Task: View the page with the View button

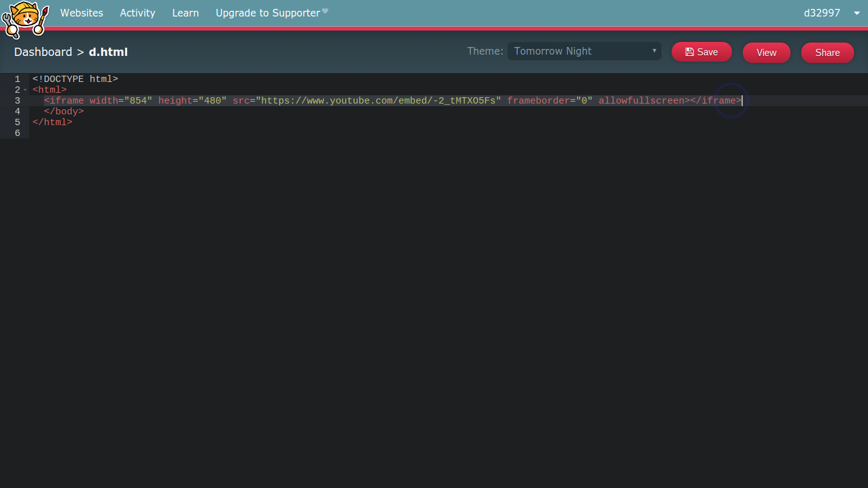Action: pyautogui.click(x=766, y=53)
